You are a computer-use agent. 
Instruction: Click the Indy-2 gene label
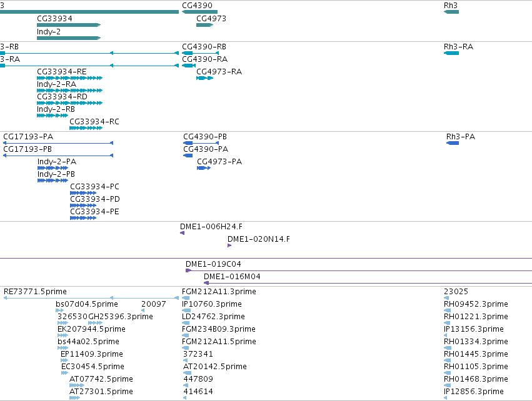pos(49,31)
